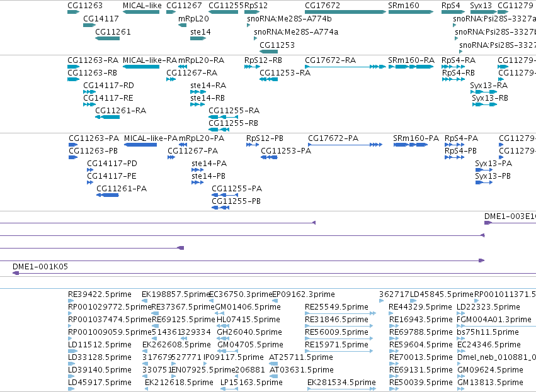536x392 pixels.
Task: Select the RE31846.5prime EST label
Action: pyautogui.click(x=337, y=320)
